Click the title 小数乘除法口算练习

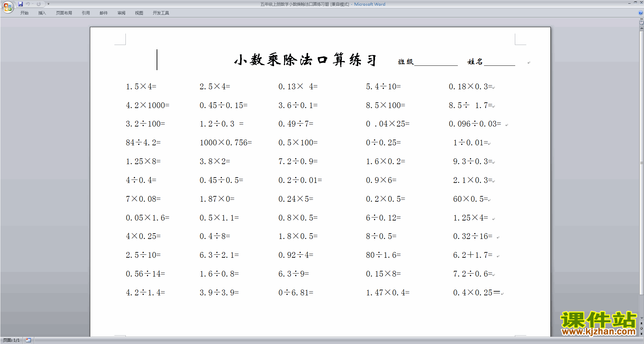305,60
